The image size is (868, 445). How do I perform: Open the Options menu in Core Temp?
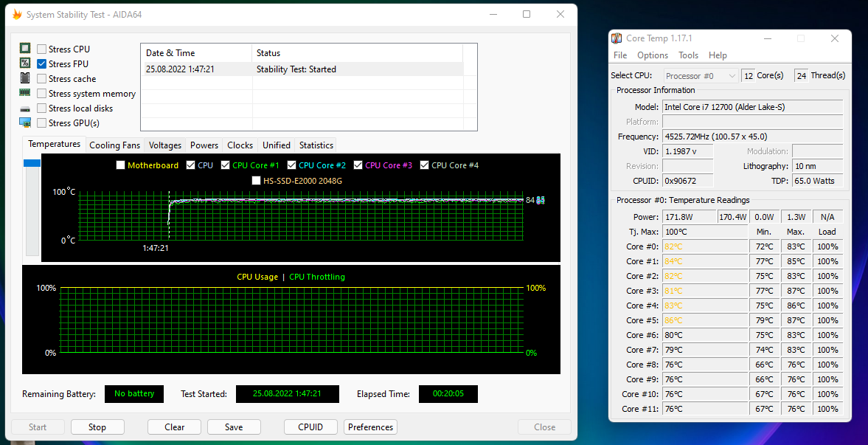tap(653, 55)
